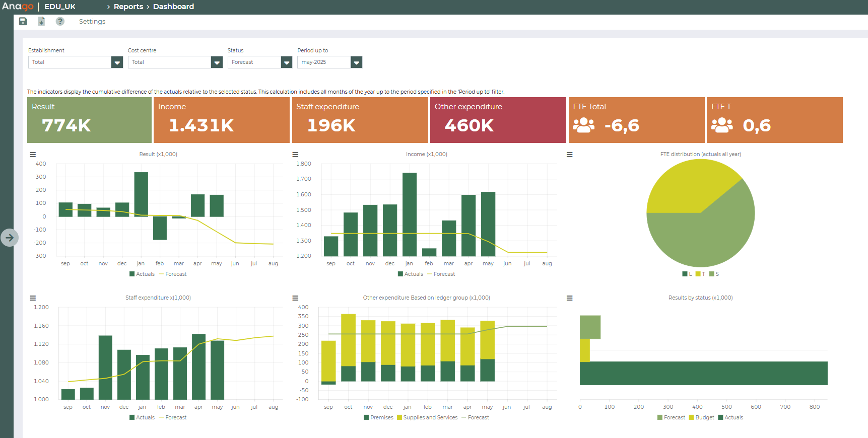
Task: Toggle Actuals series in Result chart legend
Action: [142, 274]
